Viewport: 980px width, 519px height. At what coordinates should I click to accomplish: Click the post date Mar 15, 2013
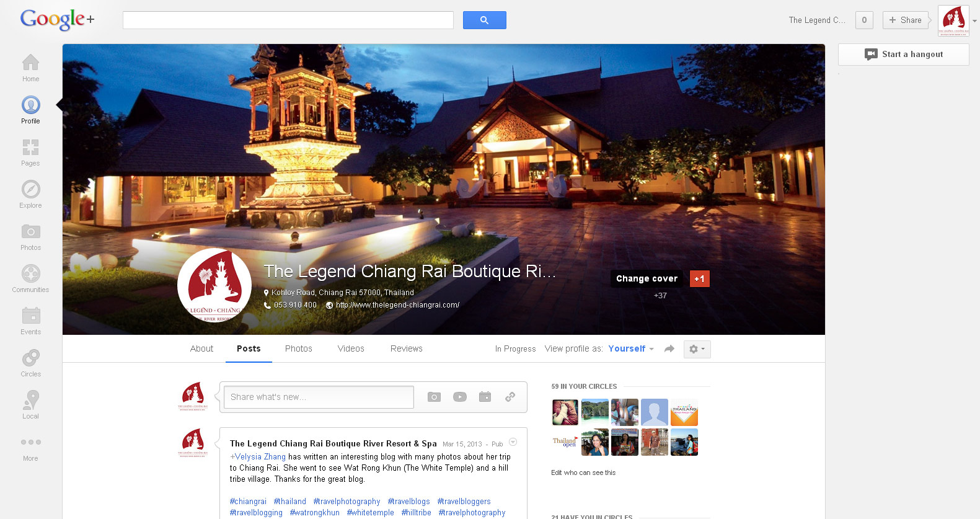(x=462, y=444)
